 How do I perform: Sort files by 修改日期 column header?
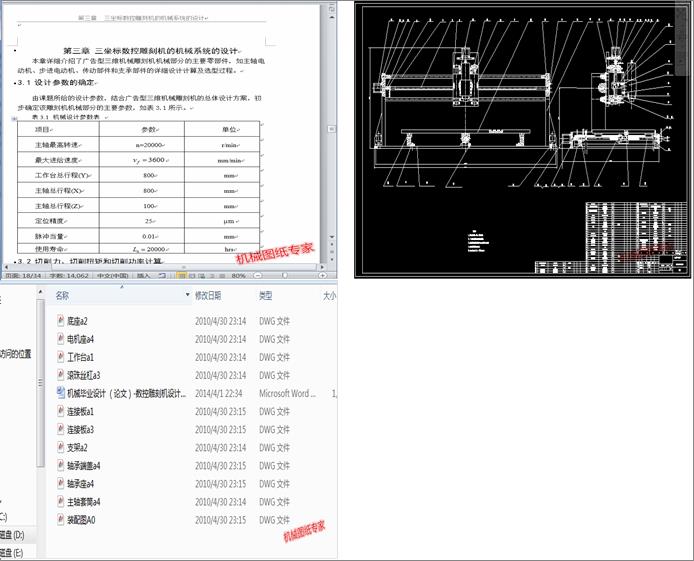[x=208, y=296]
